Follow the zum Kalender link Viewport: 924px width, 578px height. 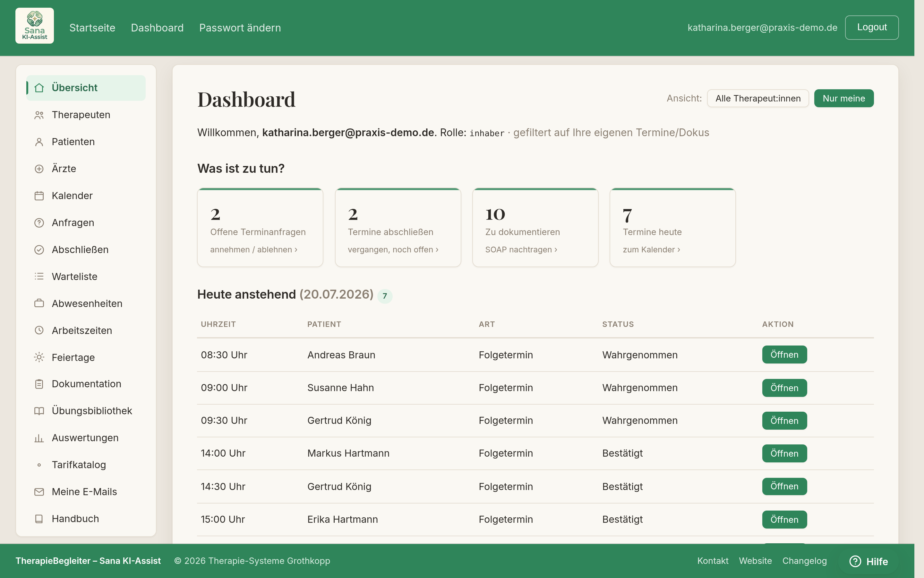click(651, 250)
